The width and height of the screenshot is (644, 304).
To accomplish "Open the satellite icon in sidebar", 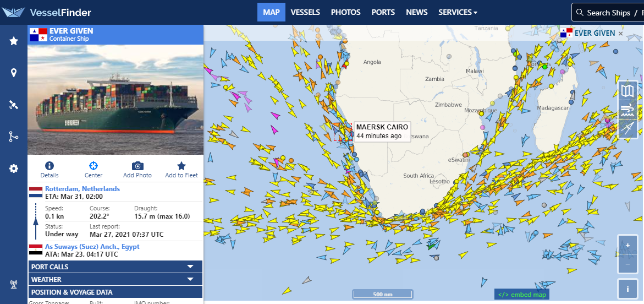I will 14,105.
